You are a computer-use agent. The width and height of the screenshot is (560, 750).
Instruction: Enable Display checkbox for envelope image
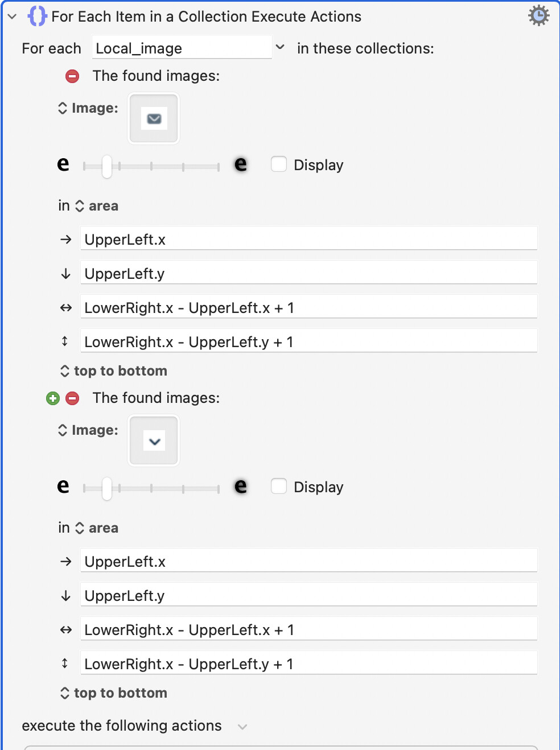pos(279,164)
